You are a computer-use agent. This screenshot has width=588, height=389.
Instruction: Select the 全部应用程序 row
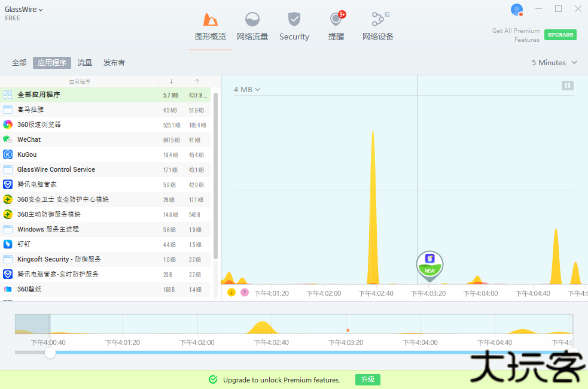(105, 95)
